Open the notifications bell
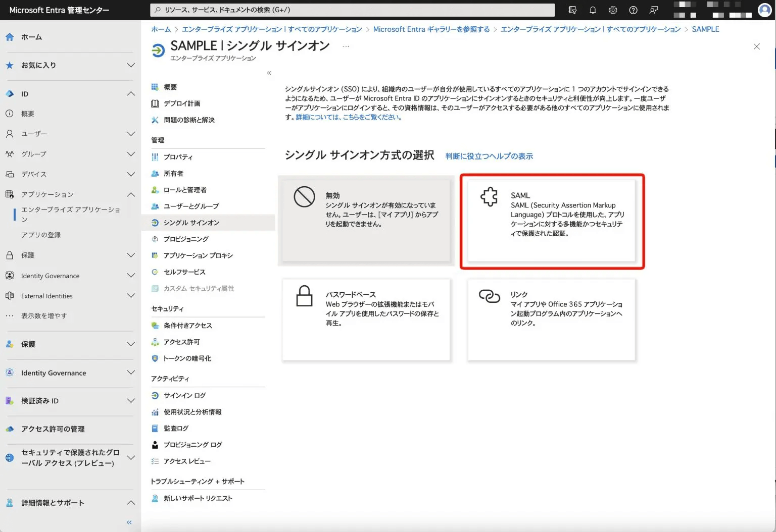The width and height of the screenshot is (776, 532). [x=593, y=10]
